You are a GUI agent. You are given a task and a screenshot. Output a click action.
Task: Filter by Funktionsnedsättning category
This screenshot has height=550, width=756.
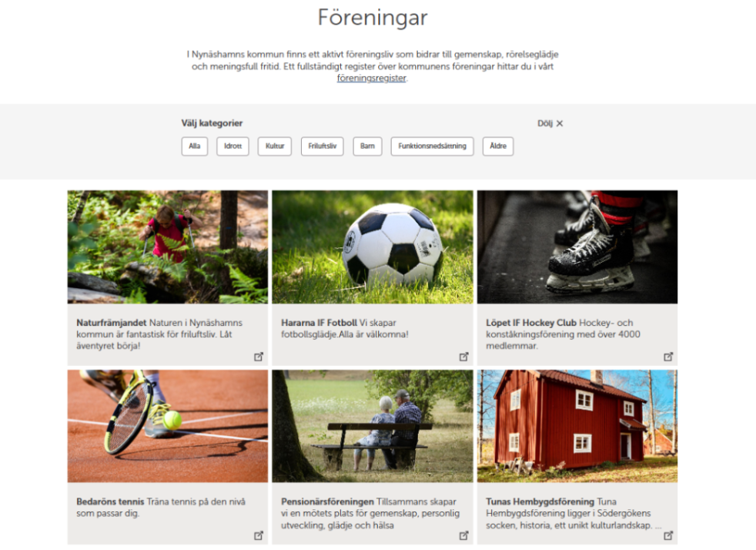click(433, 146)
